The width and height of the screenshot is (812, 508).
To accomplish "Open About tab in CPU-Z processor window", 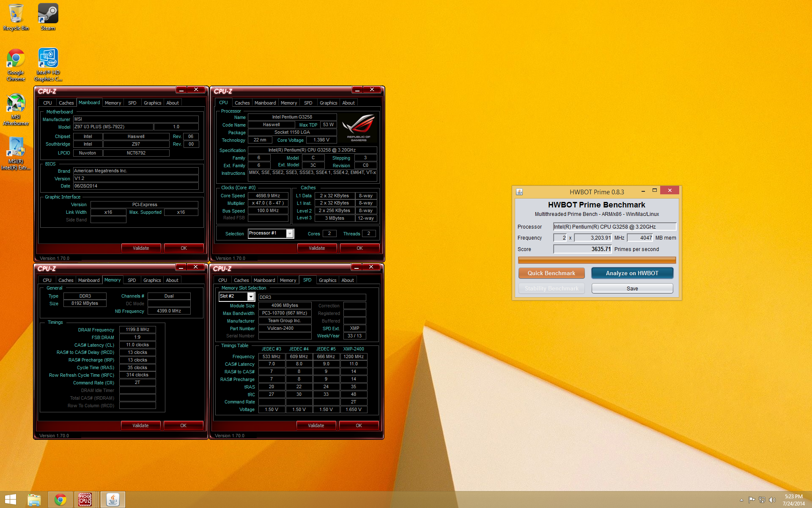I will point(348,103).
